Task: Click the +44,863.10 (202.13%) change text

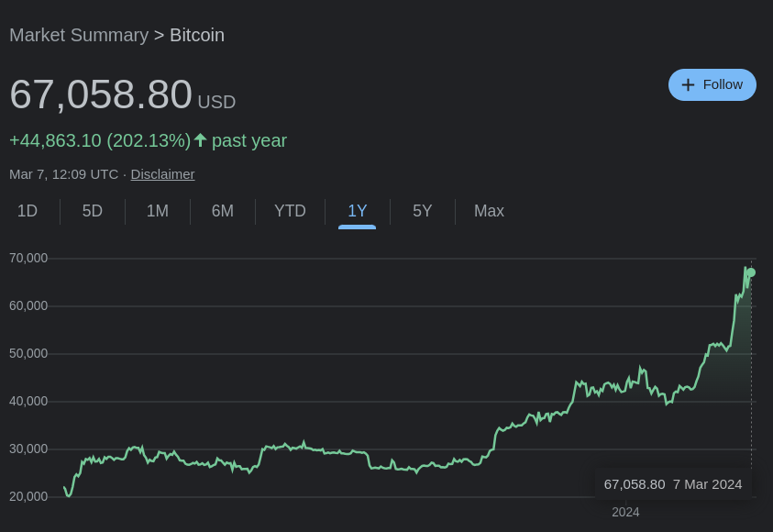Action: coord(100,140)
